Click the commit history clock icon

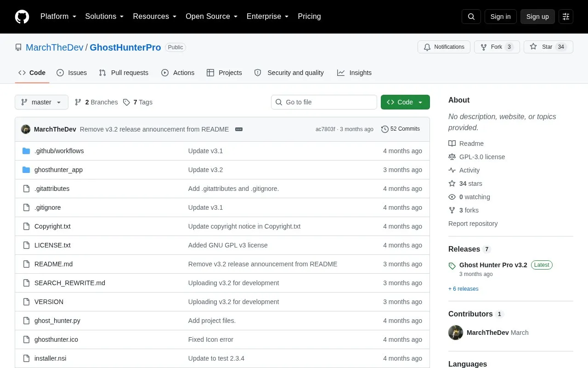(x=385, y=129)
